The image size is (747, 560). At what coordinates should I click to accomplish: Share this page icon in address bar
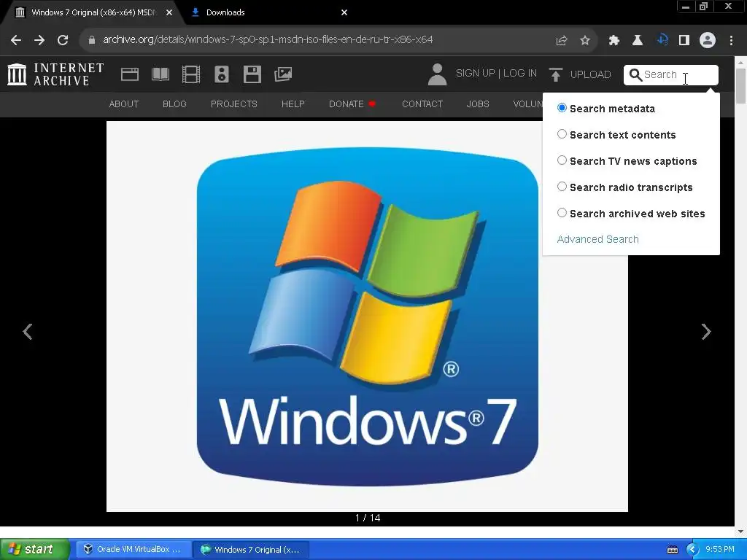pyautogui.click(x=562, y=40)
